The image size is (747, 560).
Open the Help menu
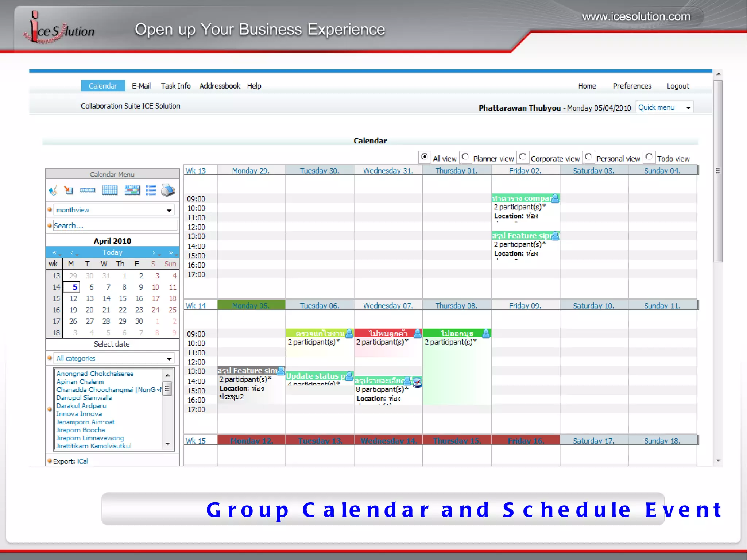[x=254, y=86]
